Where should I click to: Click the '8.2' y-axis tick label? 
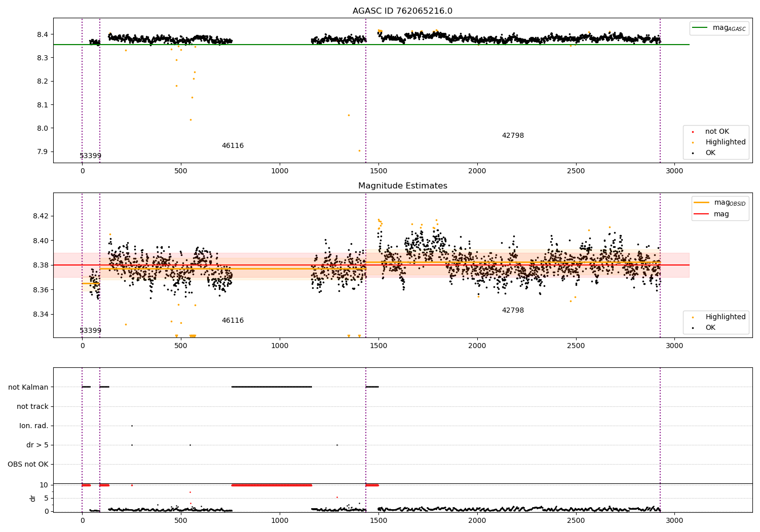point(43,82)
